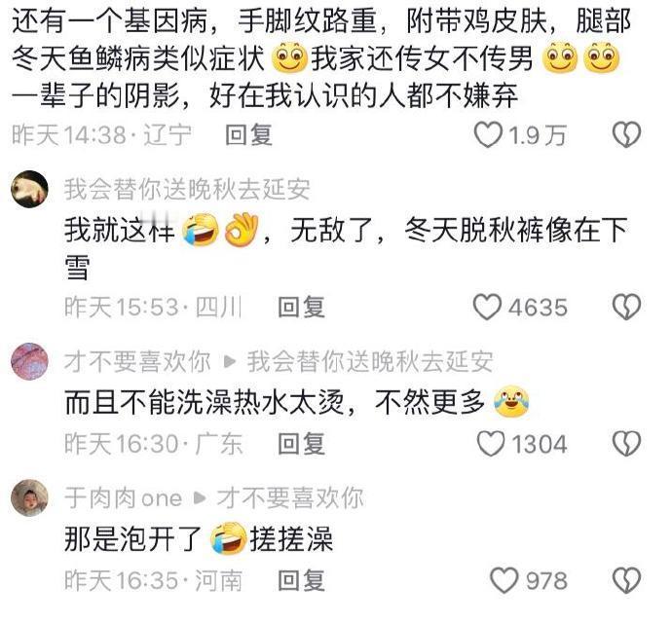Open username 于肉肉one profile link

[123, 497]
